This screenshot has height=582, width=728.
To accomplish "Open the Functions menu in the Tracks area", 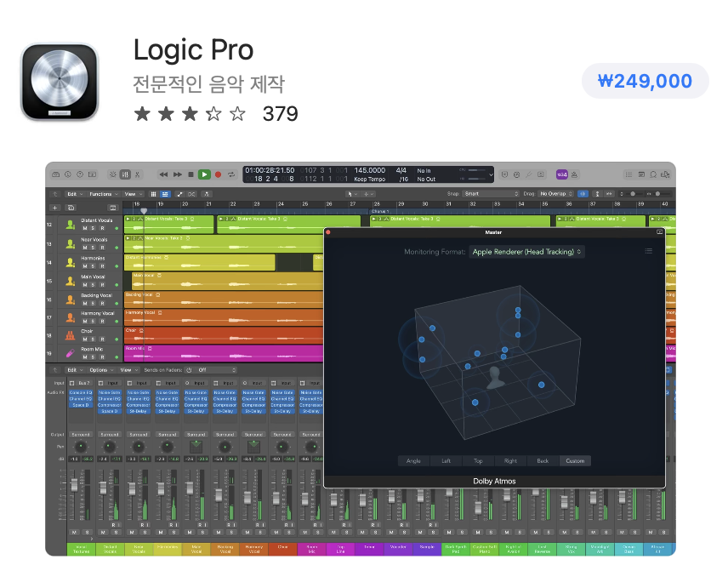I will [x=104, y=194].
